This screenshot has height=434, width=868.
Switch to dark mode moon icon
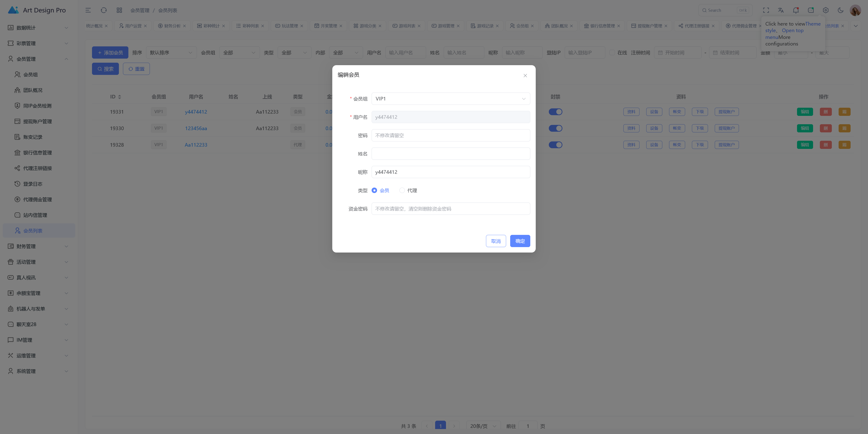pos(840,10)
